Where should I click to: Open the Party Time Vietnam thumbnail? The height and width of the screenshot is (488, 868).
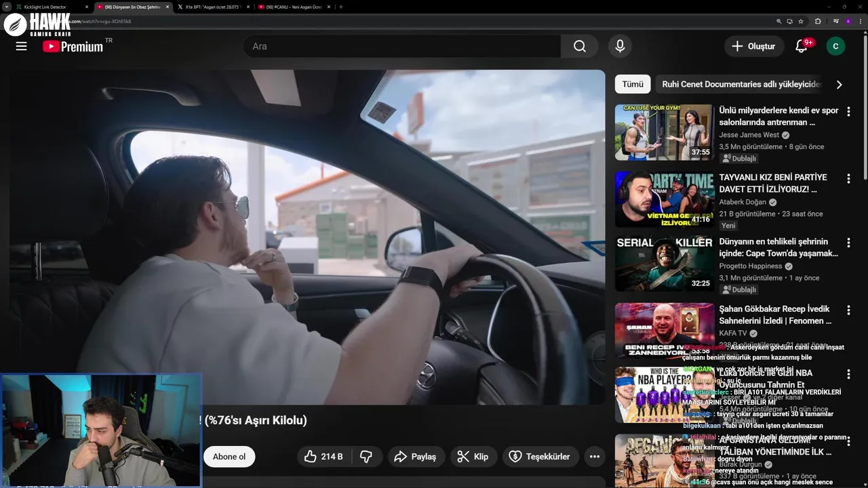coord(664,199)
